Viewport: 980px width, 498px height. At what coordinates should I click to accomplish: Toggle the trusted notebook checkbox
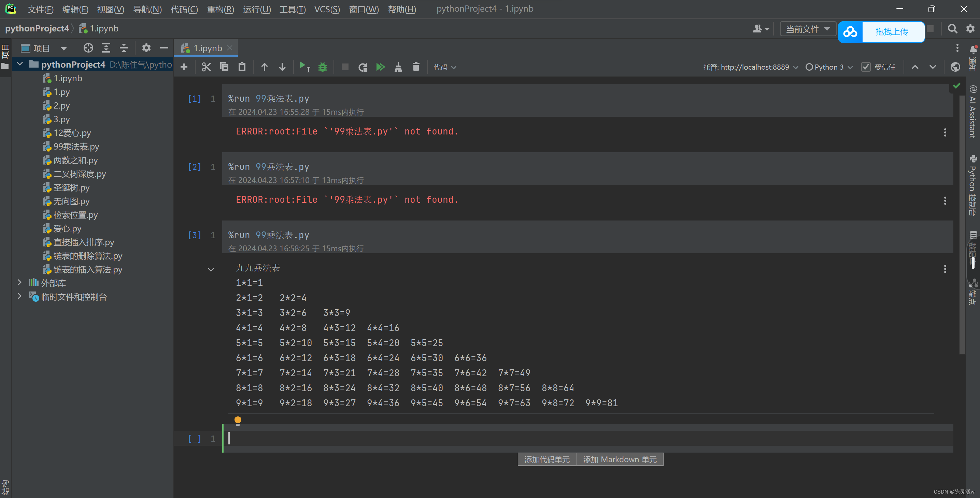pyautogui.click(x=866, y=67)
